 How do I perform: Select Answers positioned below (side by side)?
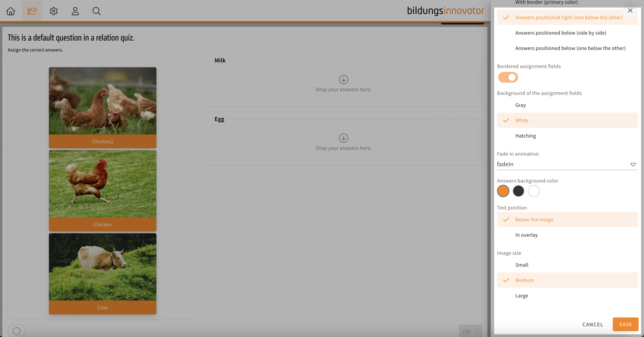click(560, 33)
